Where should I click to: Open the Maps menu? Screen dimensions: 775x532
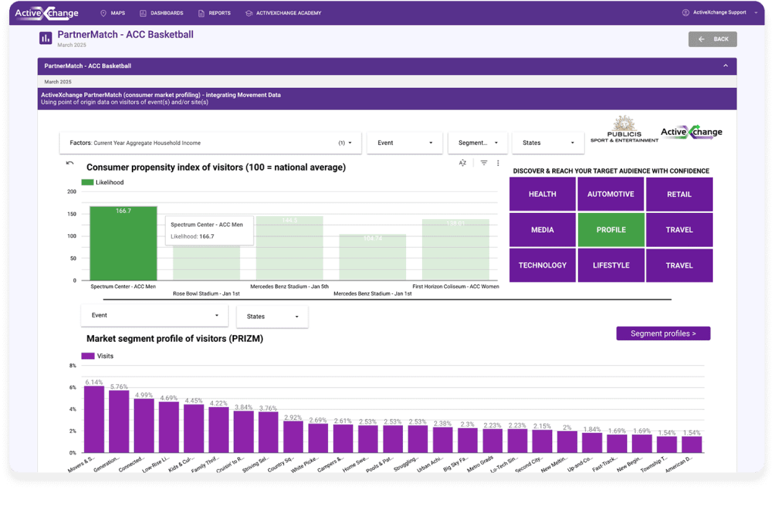pyautogui.click(x=113, y=13)
